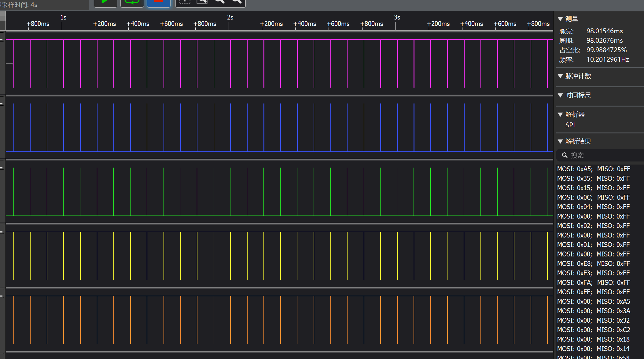The image size is (644, 359).
Task: Click the green loop capture button
Action: click(132, 3)
